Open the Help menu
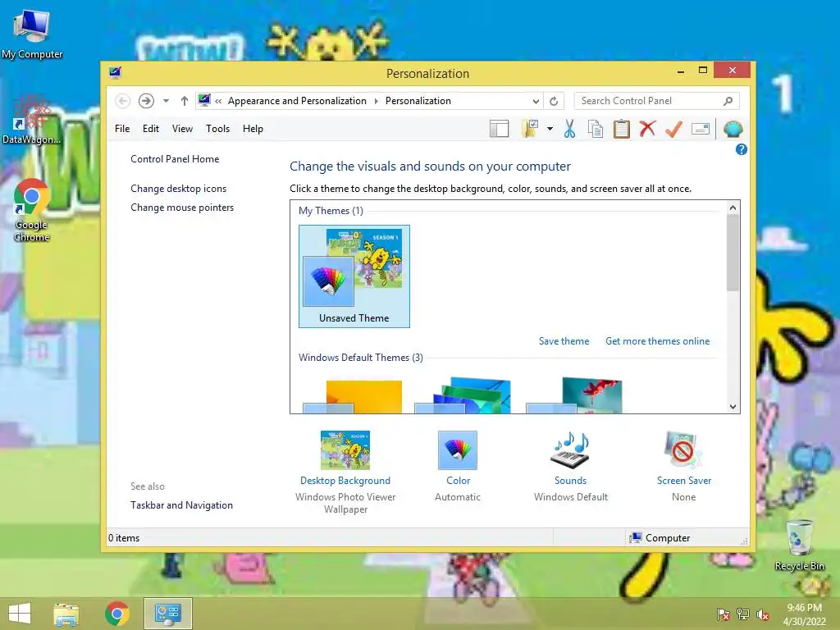The image size is (840, 630). tap(253, 129)
